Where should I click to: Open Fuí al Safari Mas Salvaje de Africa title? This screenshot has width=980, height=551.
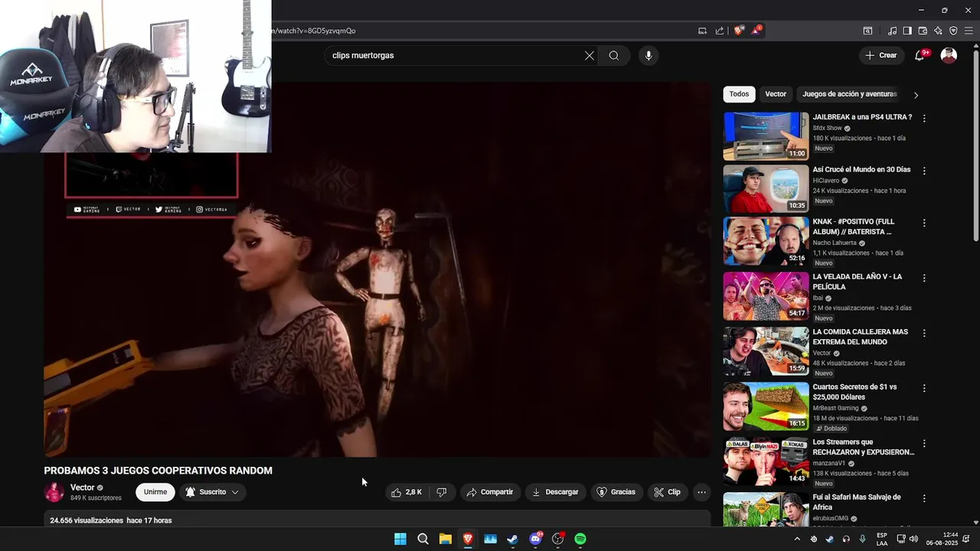click(x=857, y=502)
